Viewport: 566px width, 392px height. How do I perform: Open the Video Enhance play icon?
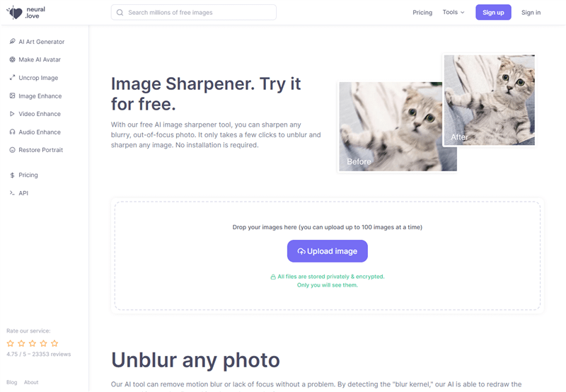click(x=12, y=114)
